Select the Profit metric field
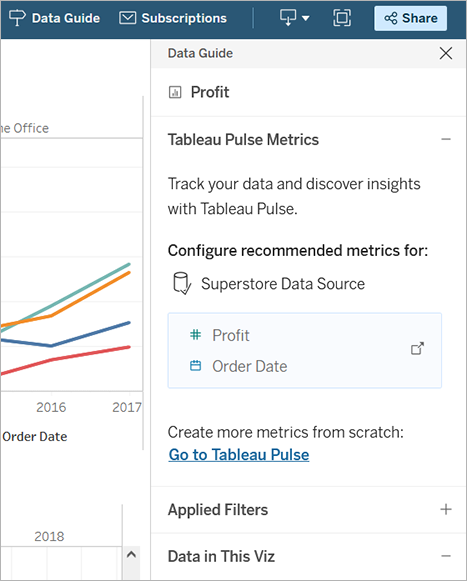This screenshot has height=581, width=467. click(231, 335)
